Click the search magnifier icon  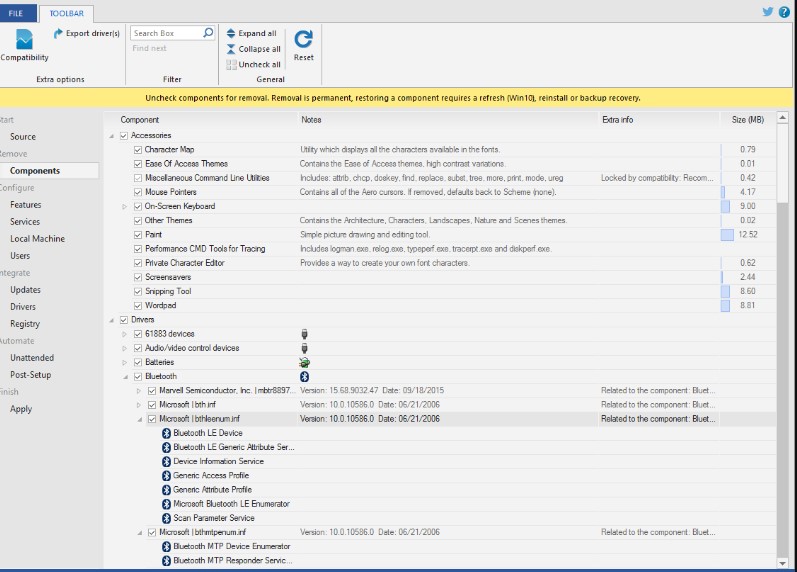click(x=208, y=33)
